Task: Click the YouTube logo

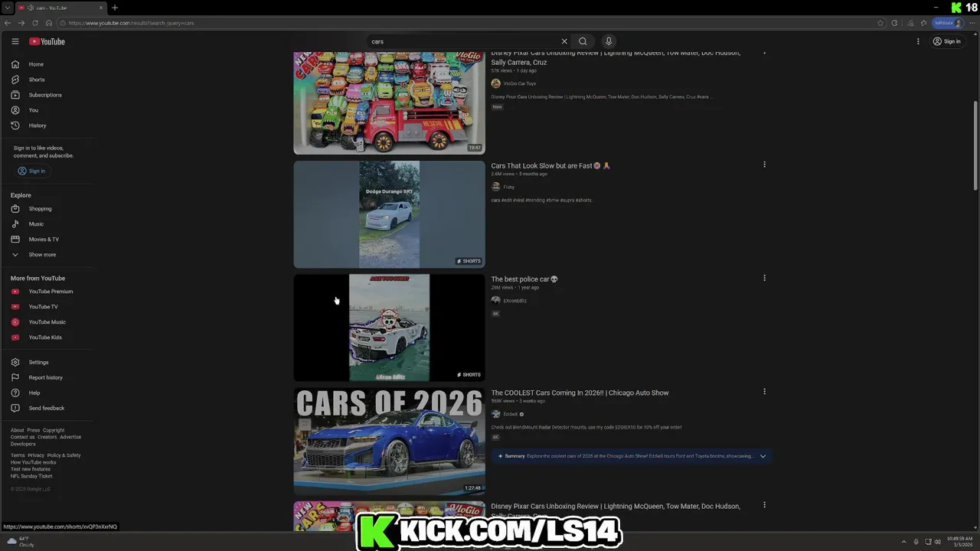Action: tap(47, 41)
